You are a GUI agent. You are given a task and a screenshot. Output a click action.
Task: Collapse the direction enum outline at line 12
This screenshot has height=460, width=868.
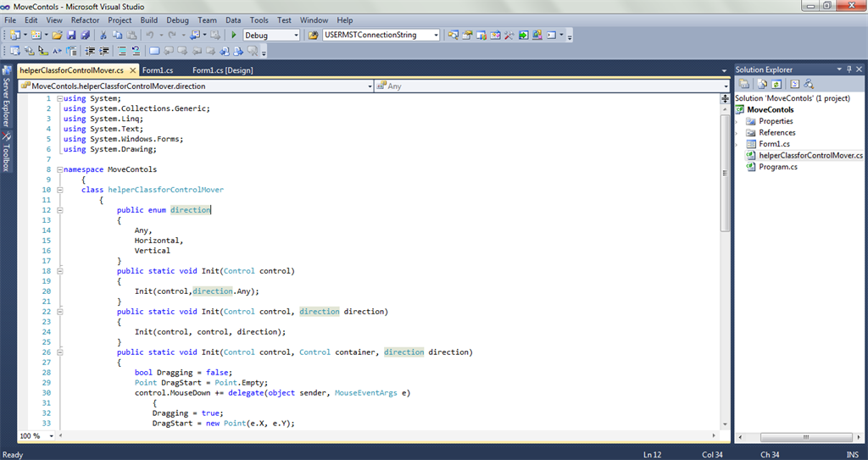click(x=60, y=210)
